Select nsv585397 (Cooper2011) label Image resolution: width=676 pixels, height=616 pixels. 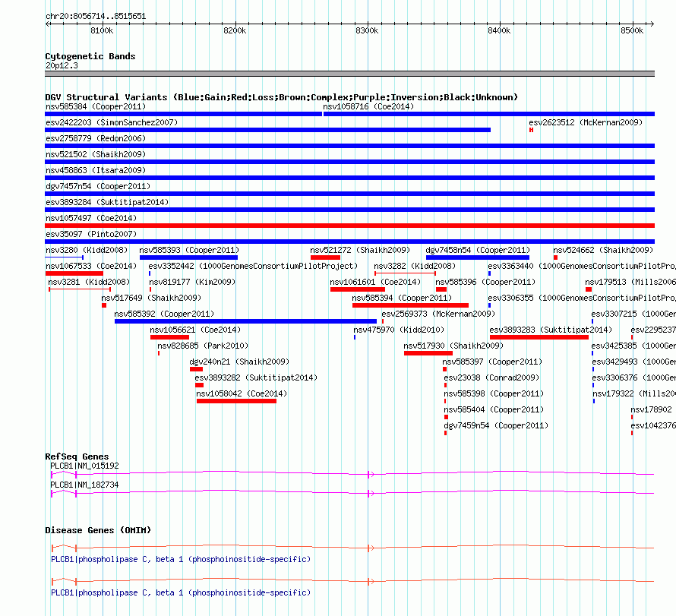(x=492, y=362)
